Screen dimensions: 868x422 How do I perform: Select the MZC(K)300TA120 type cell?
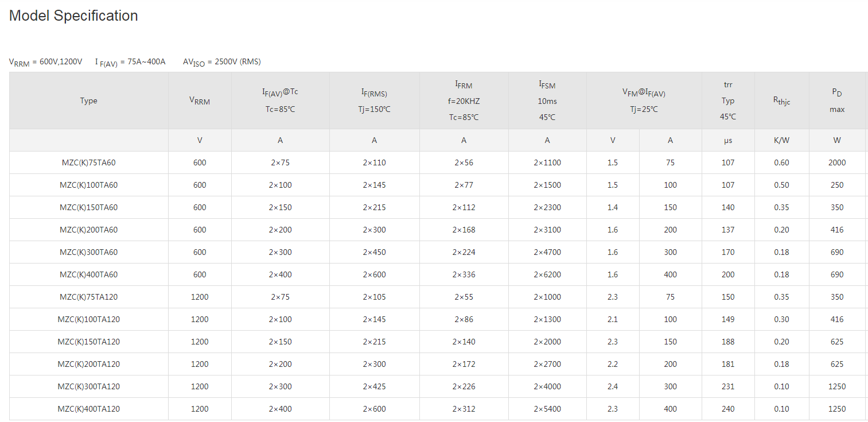[89, 386]
